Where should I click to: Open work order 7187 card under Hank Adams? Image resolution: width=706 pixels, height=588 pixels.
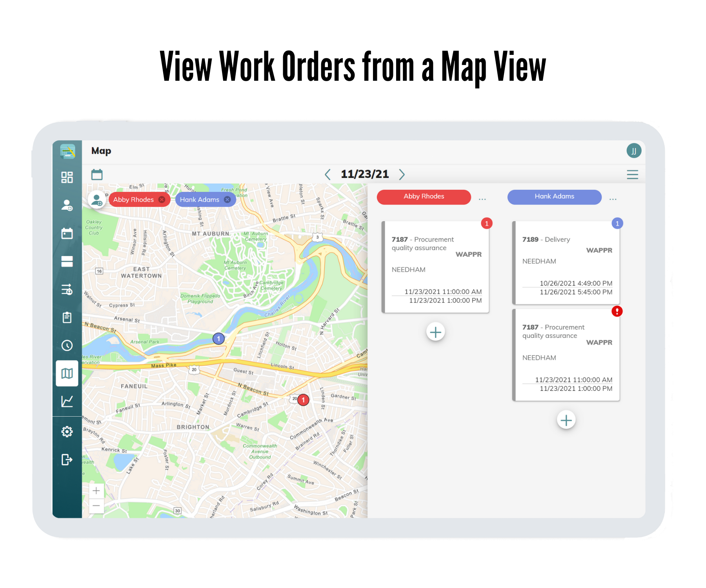(566, 355)
